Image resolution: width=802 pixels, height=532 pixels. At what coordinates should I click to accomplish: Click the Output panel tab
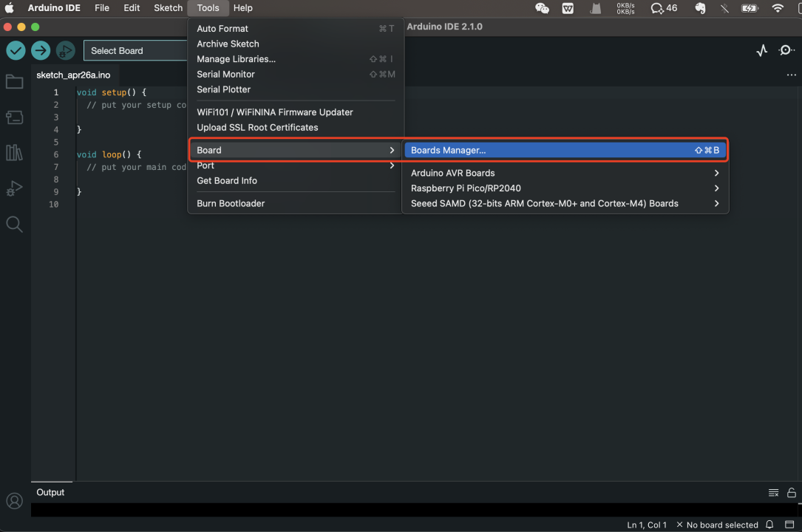(x=50, y=492)
